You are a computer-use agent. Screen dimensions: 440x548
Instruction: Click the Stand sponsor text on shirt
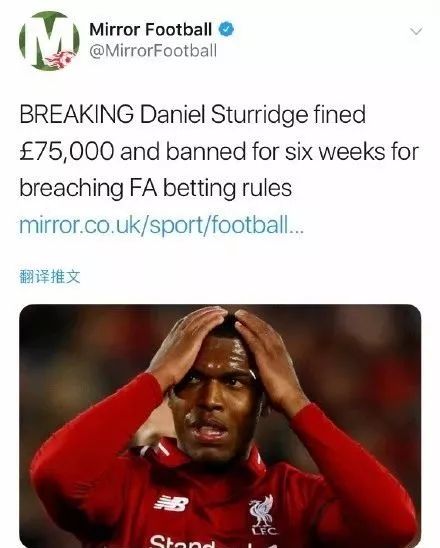182,541
